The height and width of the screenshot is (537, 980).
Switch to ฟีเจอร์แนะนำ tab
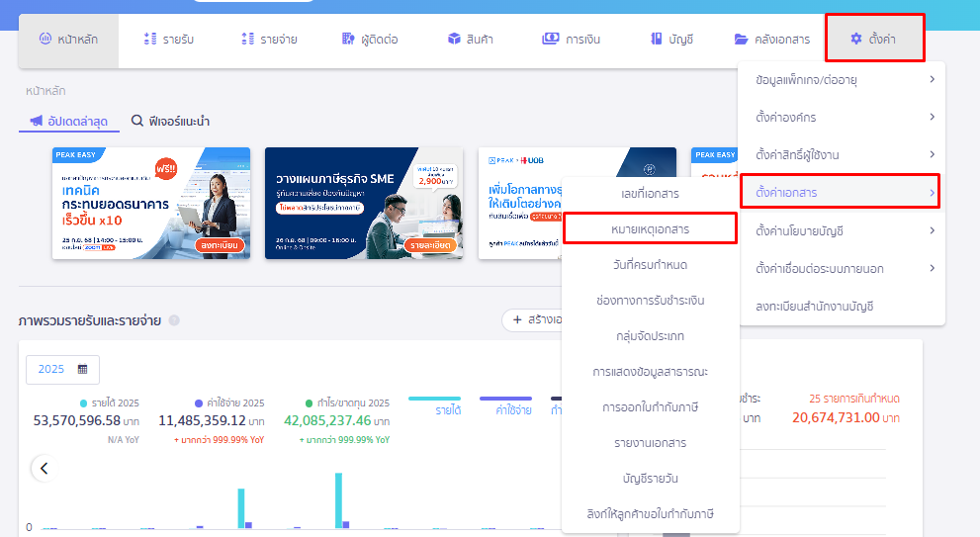[x=170, y=121]
